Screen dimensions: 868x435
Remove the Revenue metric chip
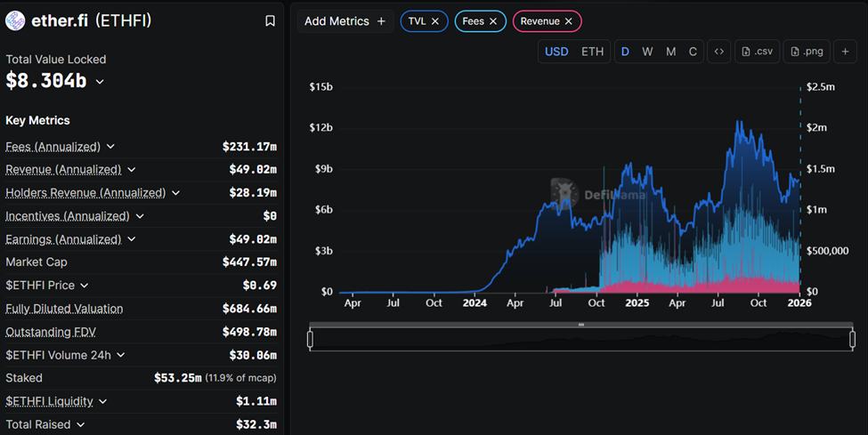click(569, 21)
